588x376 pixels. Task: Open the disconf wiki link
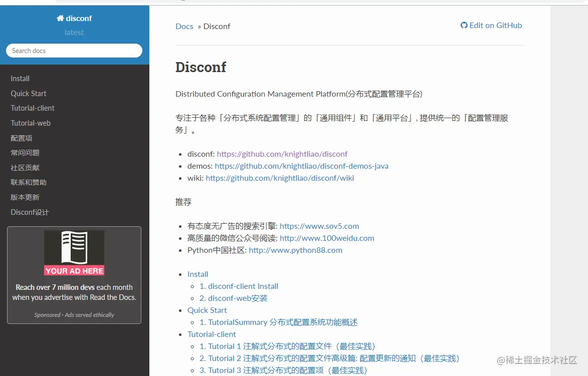(280, 178)
